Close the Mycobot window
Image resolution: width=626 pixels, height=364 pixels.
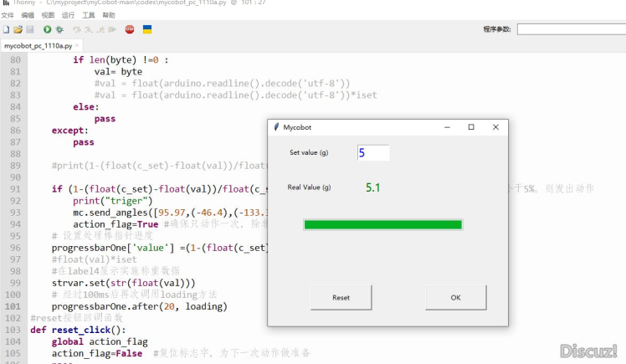[495, 127]
